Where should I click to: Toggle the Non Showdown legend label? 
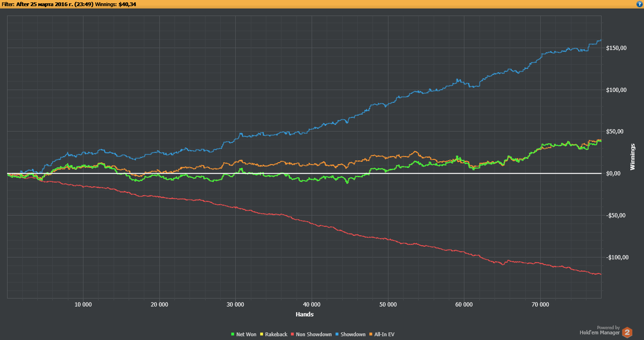coord(314,334)
